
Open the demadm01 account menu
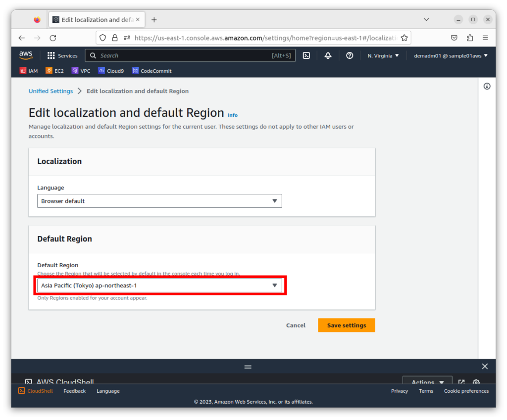pyautogui.click(x=451, y=56)
